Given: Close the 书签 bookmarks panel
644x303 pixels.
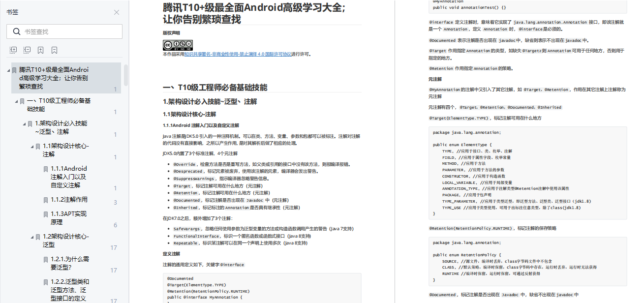Looking at the screenshot, I should pos(117,12).
